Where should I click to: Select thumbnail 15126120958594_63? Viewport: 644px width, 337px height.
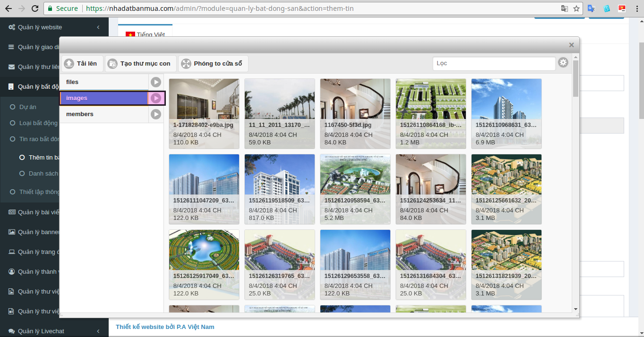pyautogui.click(x=355, y=189)
